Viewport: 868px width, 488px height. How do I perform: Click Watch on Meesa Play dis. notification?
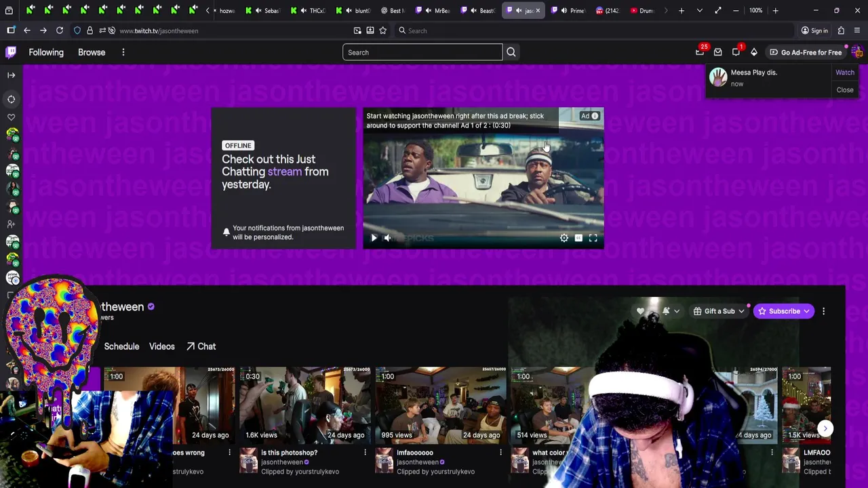point(845,73)
